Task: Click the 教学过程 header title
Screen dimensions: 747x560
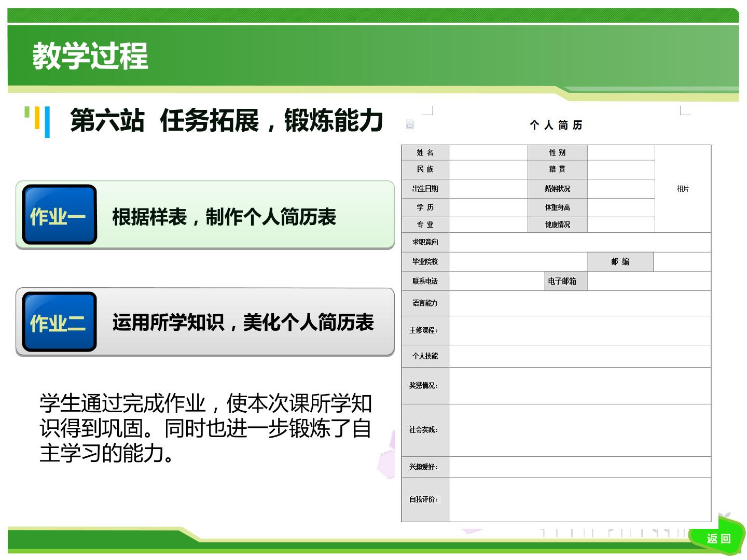Action: 90,56
